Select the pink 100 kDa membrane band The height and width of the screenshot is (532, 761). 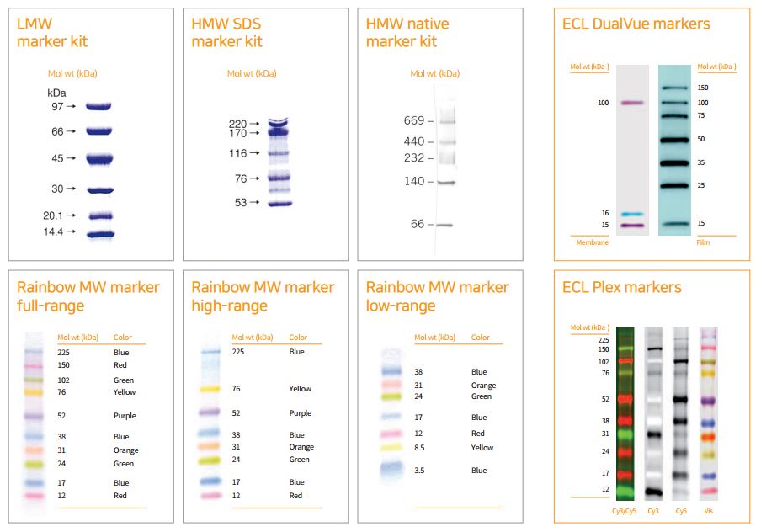(x=632, y=103)
